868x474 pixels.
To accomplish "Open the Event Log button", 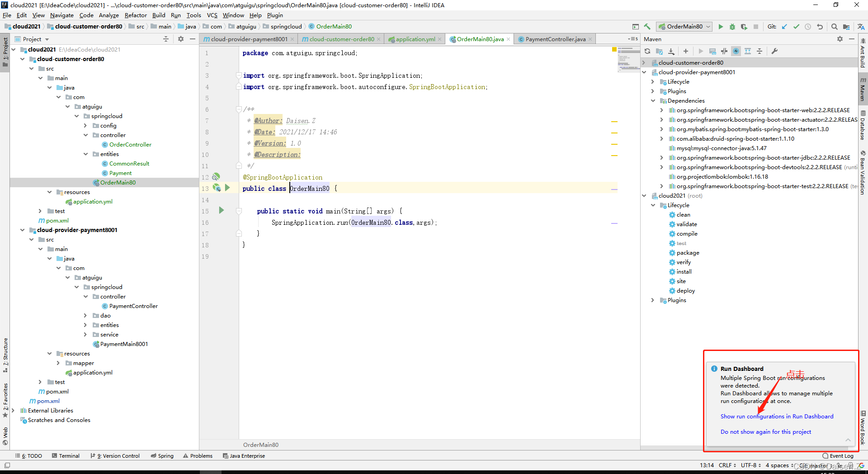I will 838,455.
